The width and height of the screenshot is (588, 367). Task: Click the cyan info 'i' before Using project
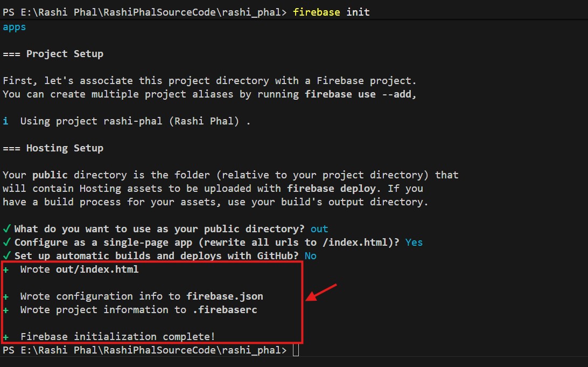coord(5,121)
